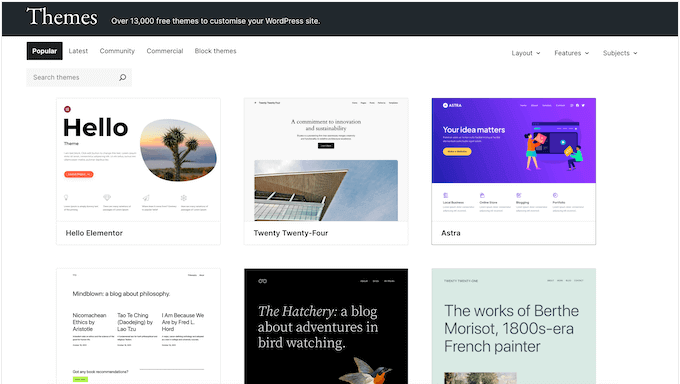Open the Berthe Morisot theme preview
The height and width of the screenshot is (384, 680).
pos(513,326)
